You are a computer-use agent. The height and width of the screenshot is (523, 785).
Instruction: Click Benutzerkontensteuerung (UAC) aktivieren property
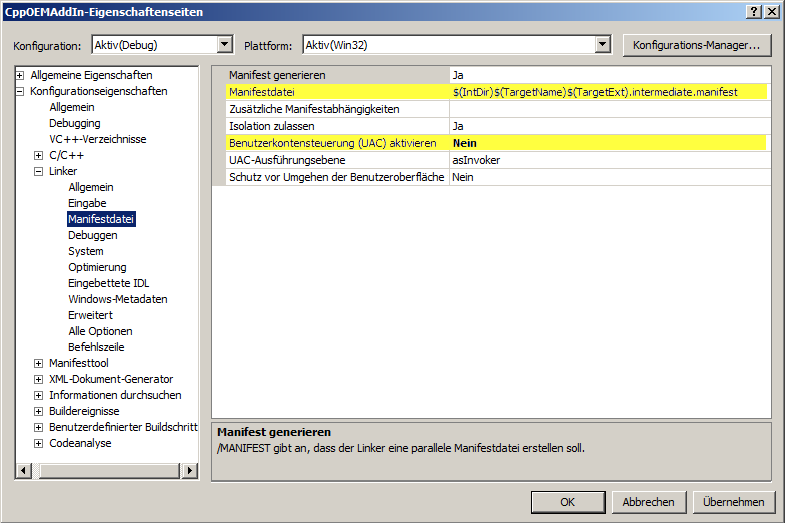pos(332,143)
